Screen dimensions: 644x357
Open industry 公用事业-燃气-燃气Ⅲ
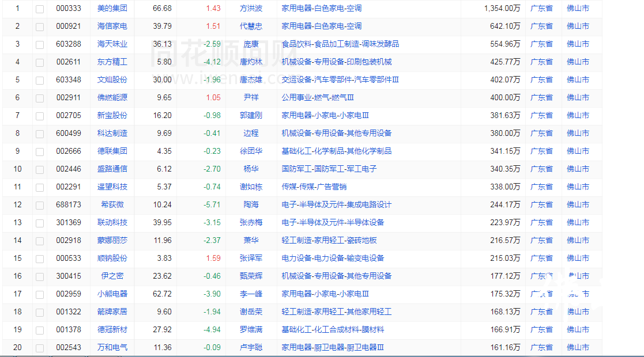point(318,98)
